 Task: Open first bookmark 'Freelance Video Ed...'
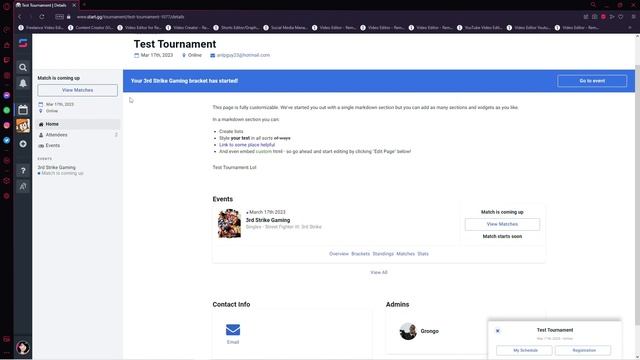coord(41,28)
